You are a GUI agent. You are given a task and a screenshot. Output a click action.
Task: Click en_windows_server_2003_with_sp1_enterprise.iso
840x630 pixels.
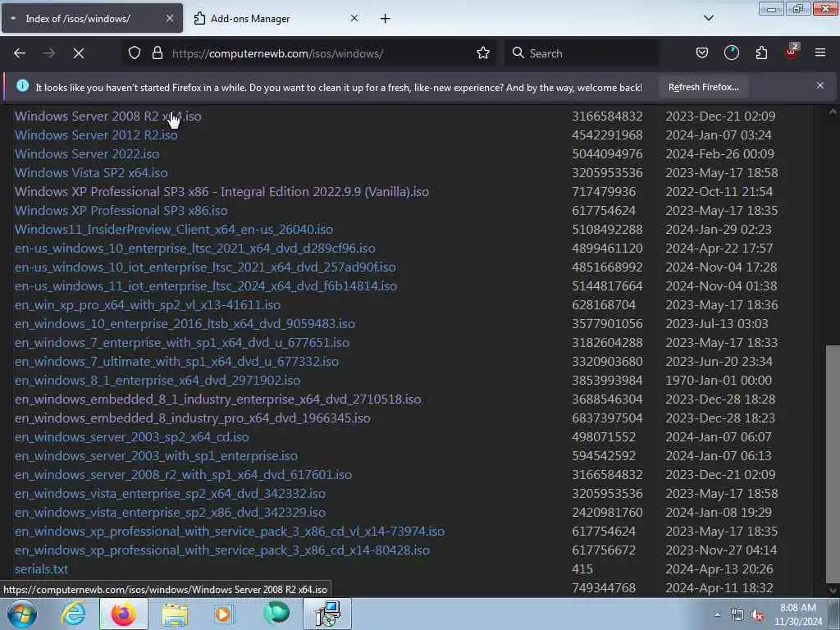click(x=156, y=456)
